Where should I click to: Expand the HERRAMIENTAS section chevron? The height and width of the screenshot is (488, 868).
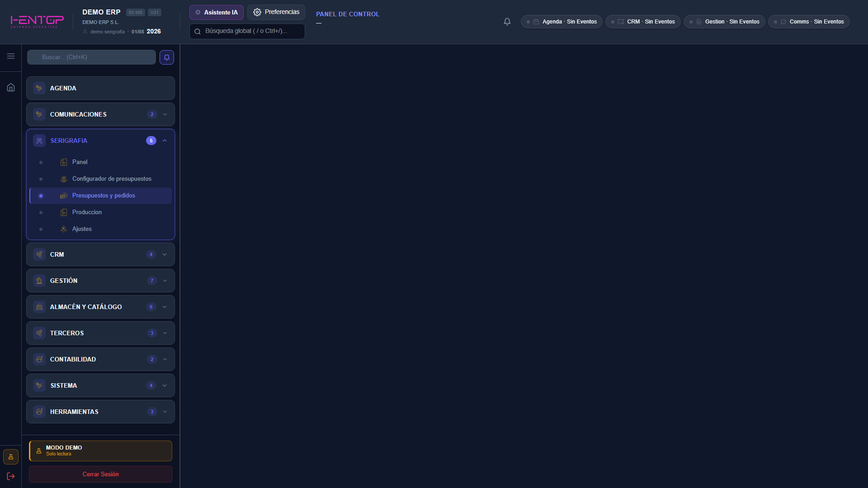tap(165, 412)
